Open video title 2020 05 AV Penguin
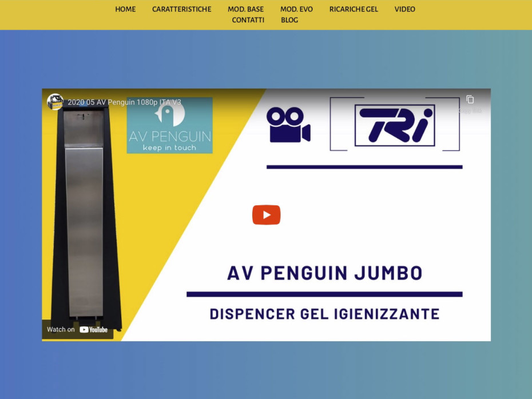Screen dimensions: 532x399 [x=124, y=102]
